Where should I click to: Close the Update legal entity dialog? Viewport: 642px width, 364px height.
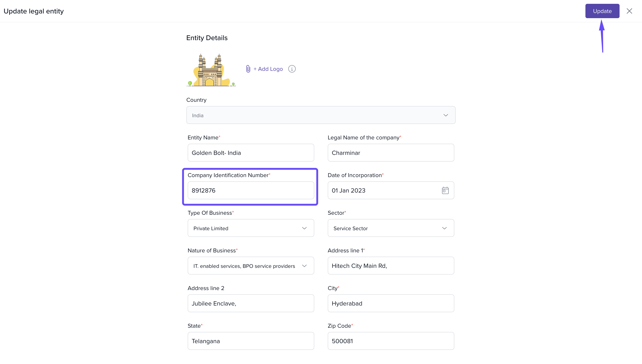point(629,11)
